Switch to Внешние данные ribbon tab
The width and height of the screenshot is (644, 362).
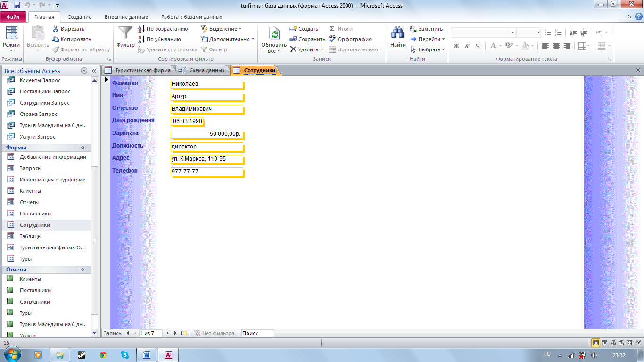(126, 17)
